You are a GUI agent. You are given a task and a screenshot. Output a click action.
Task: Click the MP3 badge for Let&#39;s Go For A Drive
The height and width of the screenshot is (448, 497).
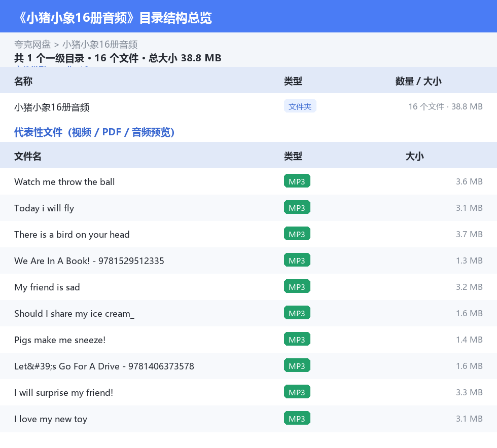297,365
